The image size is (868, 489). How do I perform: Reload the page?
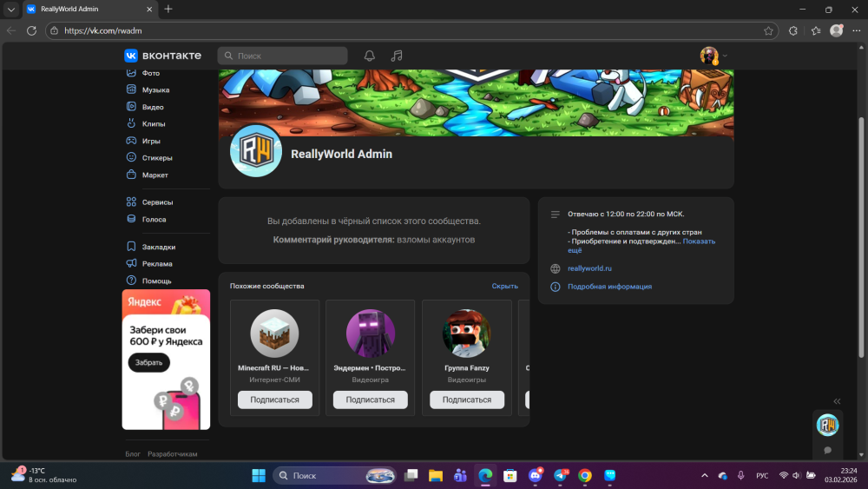31,30
